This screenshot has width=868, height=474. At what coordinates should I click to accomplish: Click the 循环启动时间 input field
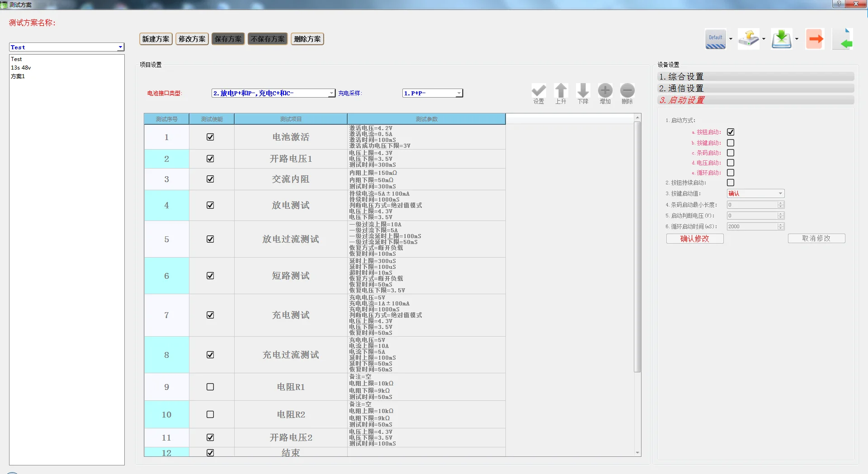tap(752, 226)
